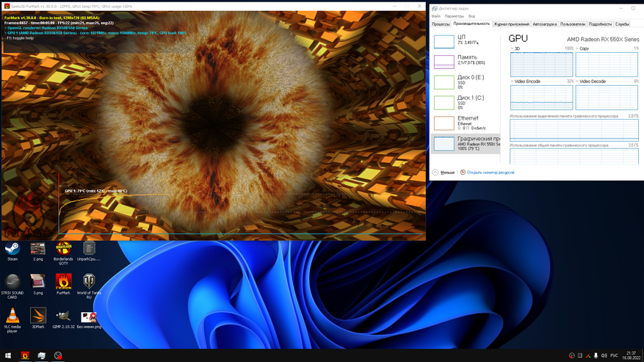Switch to OBS Studio in the taskbar
This screenshot has width=644, height=362.
pyautogui.click(x=58, y=355)
